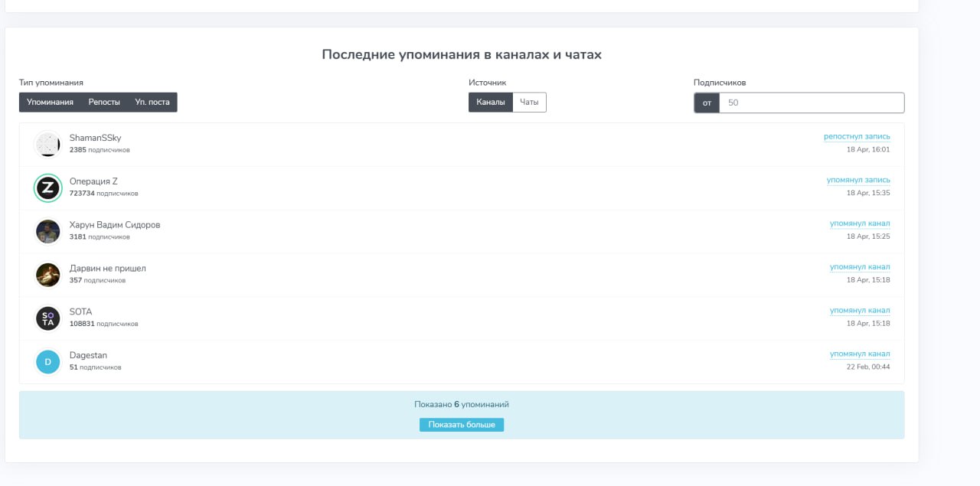Open упомянул канал link for Харун Вадим Сидоров

click(x=860, y=223)
